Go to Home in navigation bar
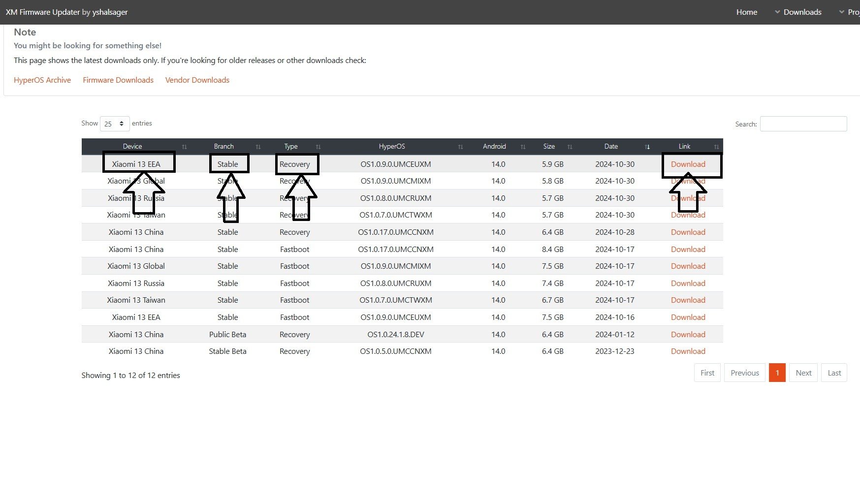 point(746,12)
